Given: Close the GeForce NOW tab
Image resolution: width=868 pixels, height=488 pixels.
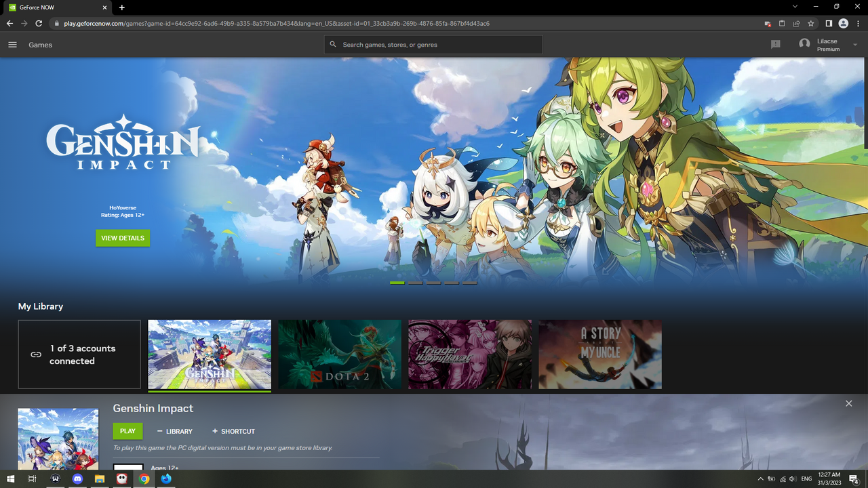Looking at the screenshot, I should point(104,7).
